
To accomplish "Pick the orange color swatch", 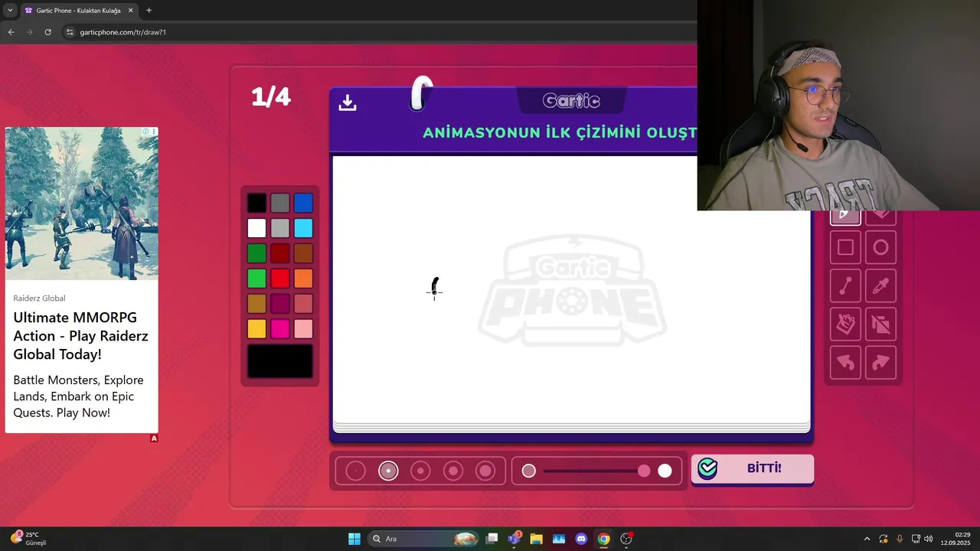I will click(x=303, y=279).
